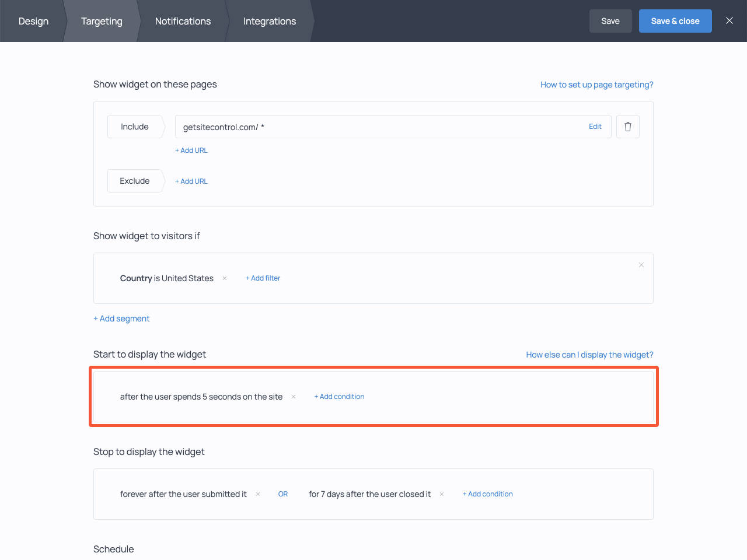Edit the getsitecontrol.com URL rule
The image size is (747, 560).
click(595, 127)
